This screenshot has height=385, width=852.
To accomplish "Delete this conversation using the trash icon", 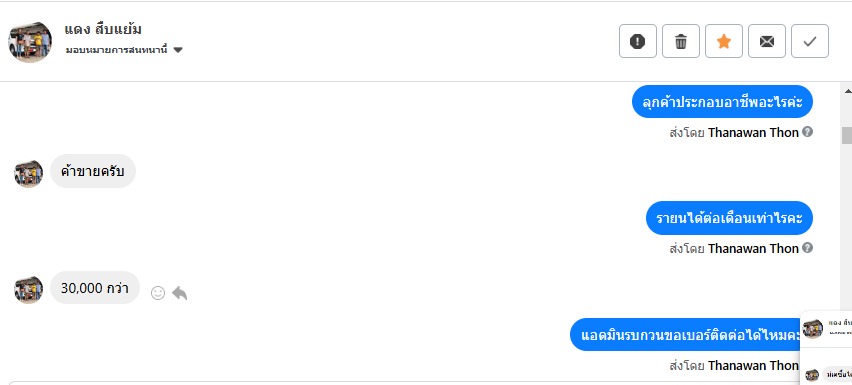I will [x=680, y=41].
